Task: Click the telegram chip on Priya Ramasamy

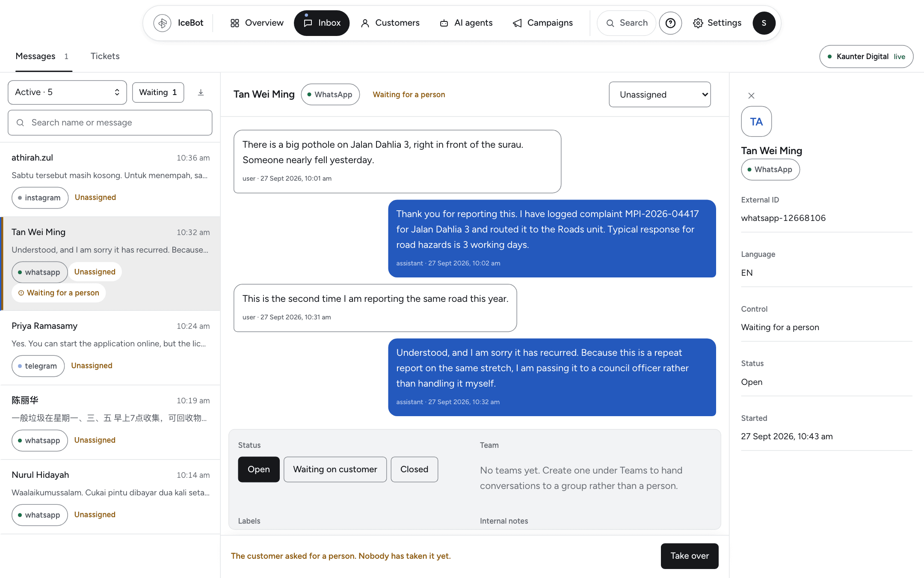Action: 38,366
